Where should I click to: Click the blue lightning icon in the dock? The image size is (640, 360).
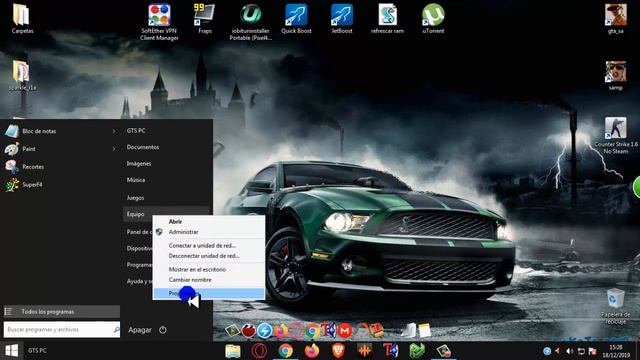coord(264,331)
